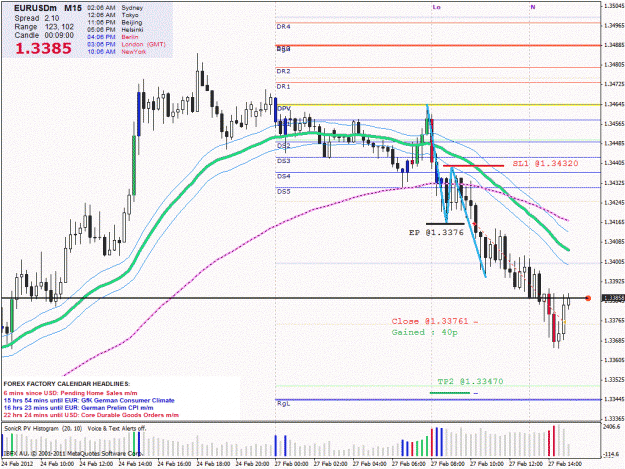Click the '27 Feb 08:00' time axis label

(x=448, y=464)
